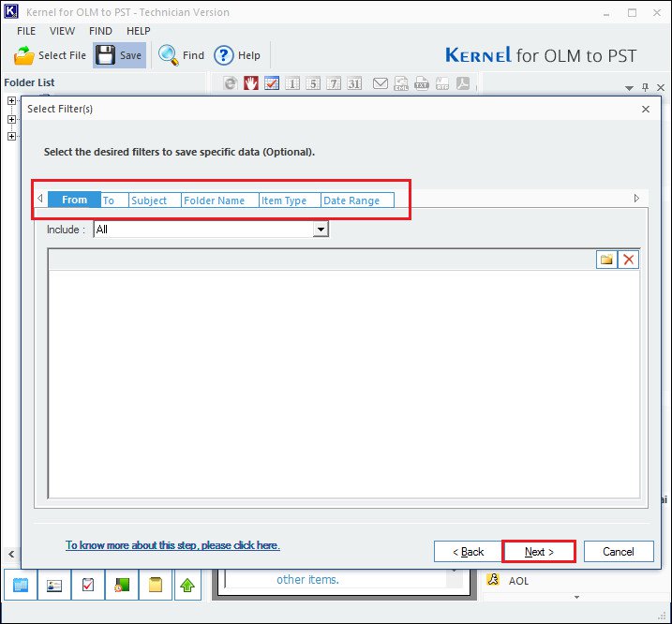This screenshot has width=672, height=624.
Task: Open the yellow Notes icon in bottom bar
Action: coord(156,585)
